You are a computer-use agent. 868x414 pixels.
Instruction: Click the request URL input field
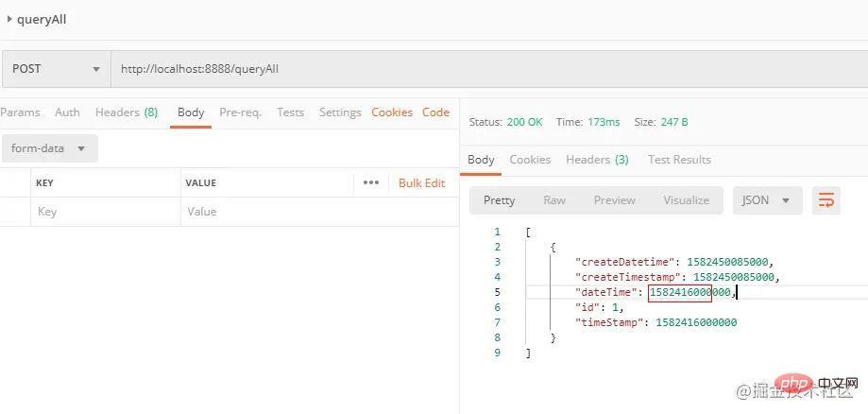472,69
